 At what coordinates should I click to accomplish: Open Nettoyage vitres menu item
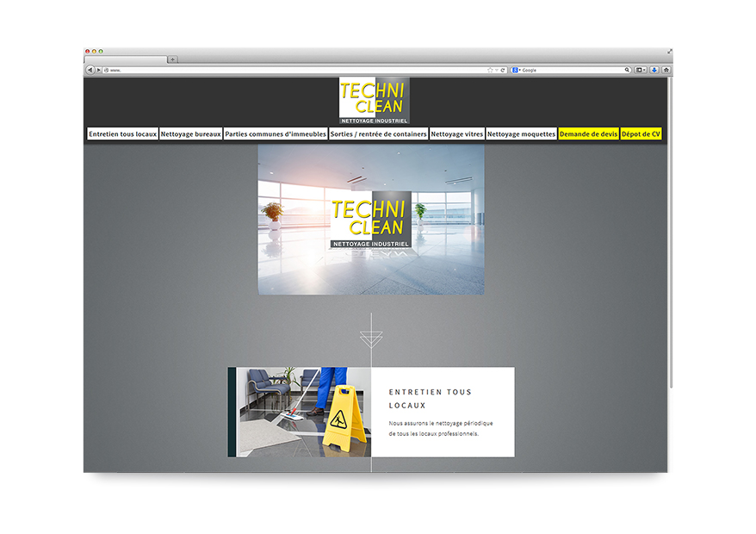[456, 134]
